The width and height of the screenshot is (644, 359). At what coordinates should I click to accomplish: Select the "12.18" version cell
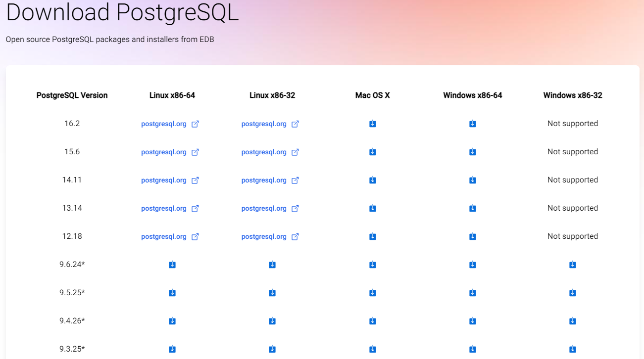[x=72, y=236]
